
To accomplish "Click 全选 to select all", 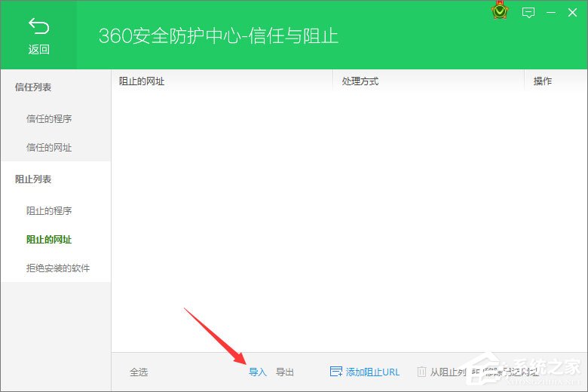I will pyautogui.click(x=139, y=372).
